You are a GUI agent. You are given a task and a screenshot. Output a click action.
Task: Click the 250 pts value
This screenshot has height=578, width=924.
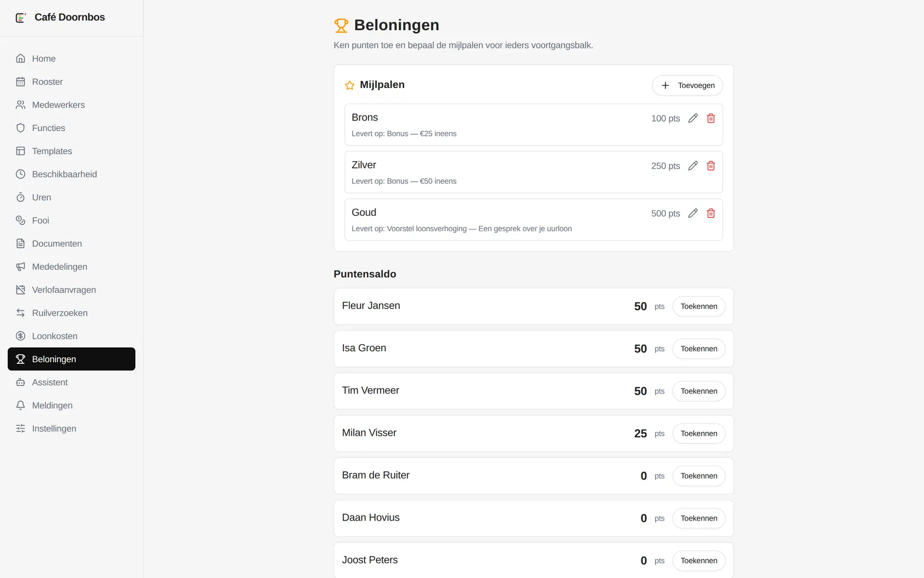point(665,166)
